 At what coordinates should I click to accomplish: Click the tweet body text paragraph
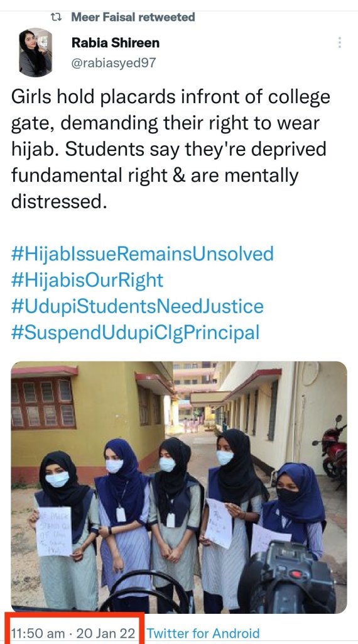point(171,150)
